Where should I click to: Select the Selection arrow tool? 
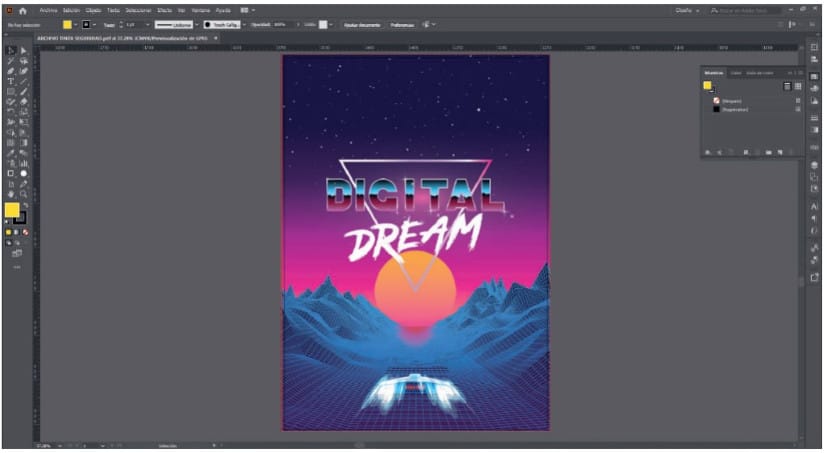pos(11,51)
